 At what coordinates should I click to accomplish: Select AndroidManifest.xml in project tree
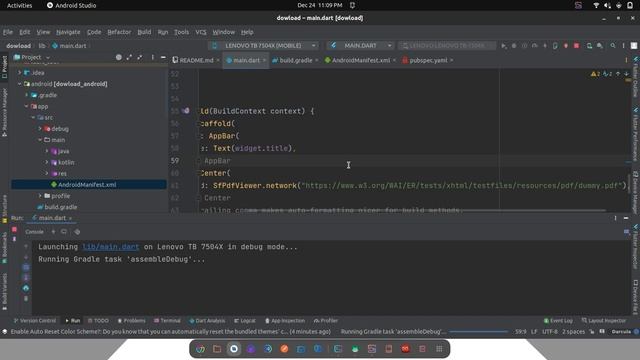pyautogui.click(x=87, y=184)
